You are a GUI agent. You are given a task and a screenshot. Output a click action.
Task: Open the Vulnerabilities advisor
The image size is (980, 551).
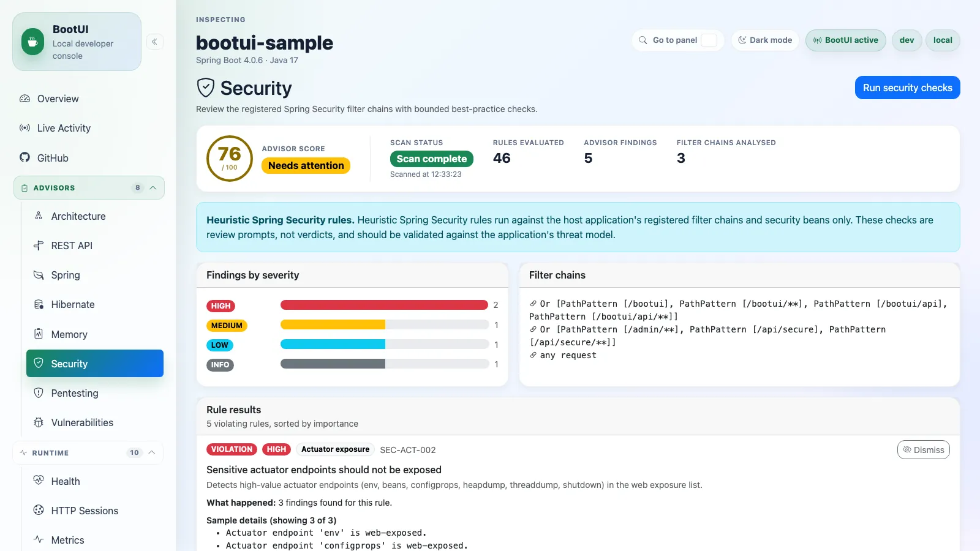(x=95, y=422)
